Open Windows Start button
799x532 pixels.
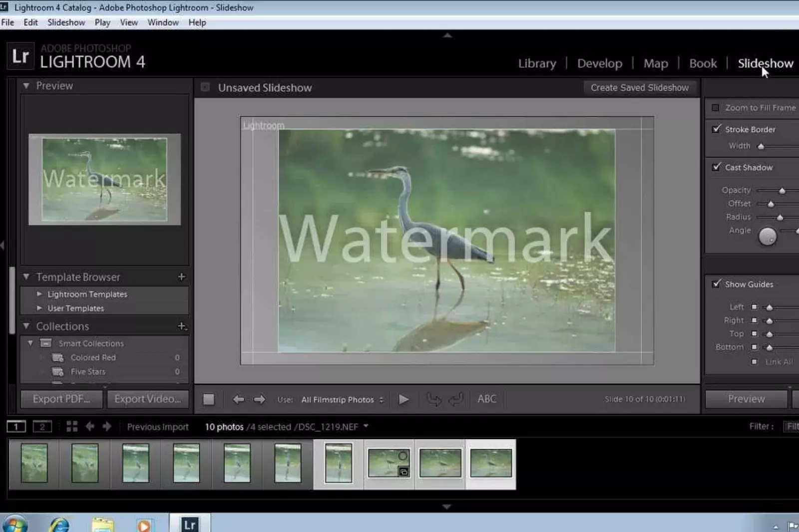[x=14, y=524]
